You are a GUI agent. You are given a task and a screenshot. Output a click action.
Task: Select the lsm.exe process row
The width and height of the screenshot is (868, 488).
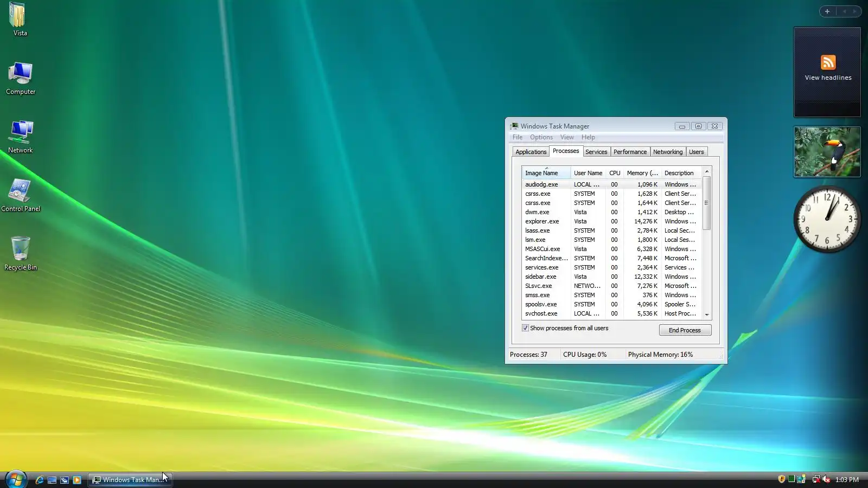click(612, 240)
